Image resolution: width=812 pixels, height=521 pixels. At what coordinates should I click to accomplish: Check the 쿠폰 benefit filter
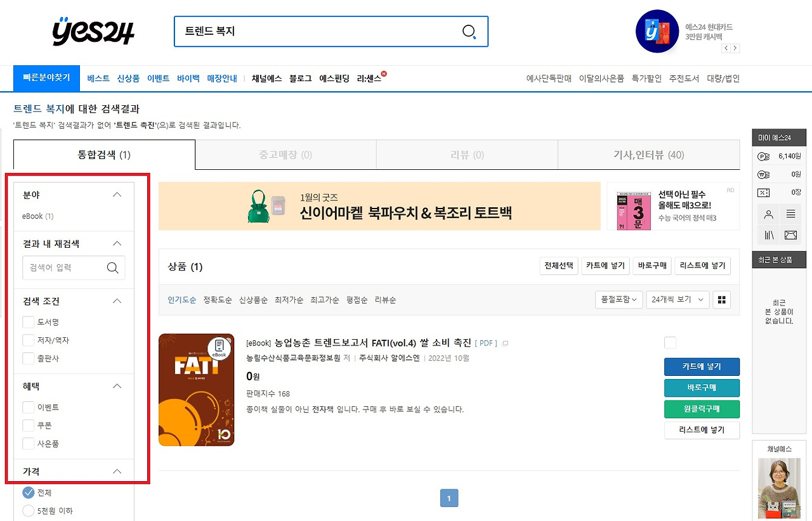point(28,425)
